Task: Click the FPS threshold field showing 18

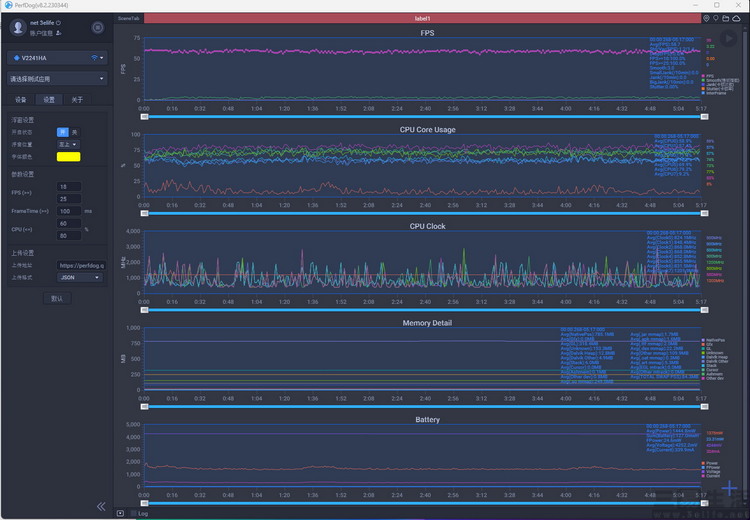Action: (69, 187)
